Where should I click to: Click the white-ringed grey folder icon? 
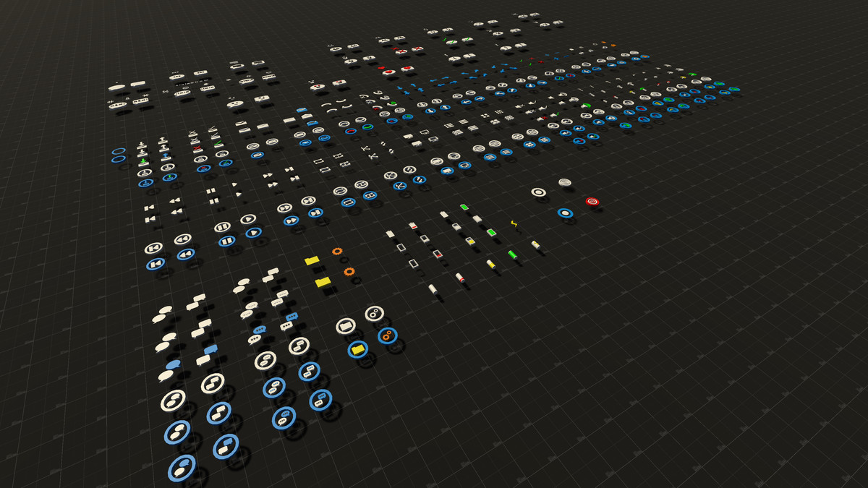coord(346,326)
